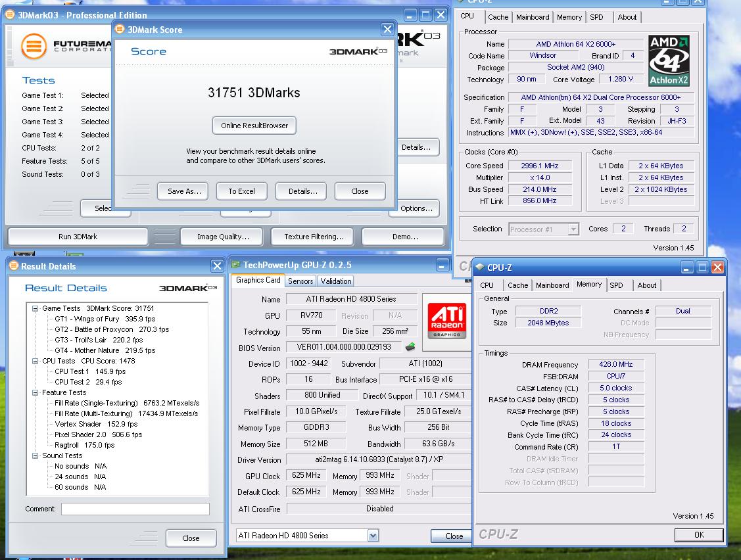This screenshot has height=560, width=741.
Task: Select CPU Test 1 result row
Action: pos(90,371)
